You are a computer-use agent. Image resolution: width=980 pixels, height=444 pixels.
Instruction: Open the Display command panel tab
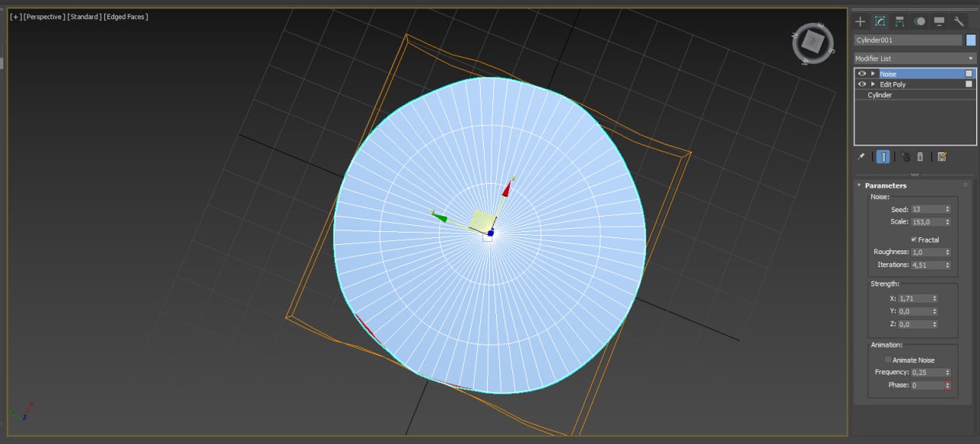[x=939, y=21]
